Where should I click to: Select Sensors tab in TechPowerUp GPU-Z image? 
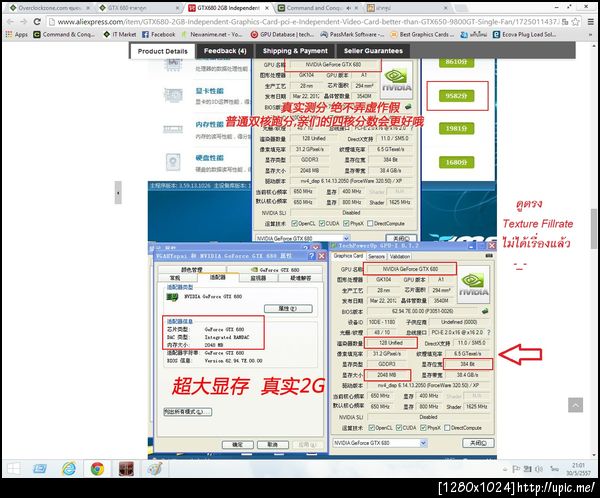click(x=376, y=256)
